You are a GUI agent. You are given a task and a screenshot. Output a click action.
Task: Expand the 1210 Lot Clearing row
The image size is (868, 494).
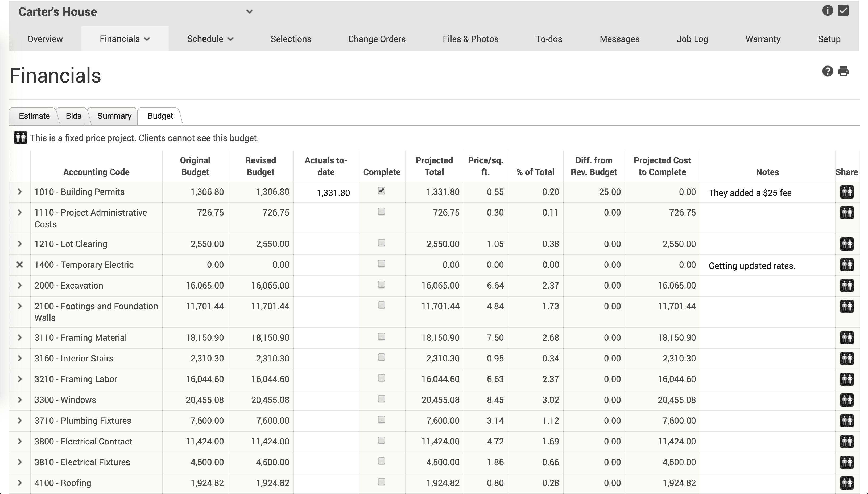pos(19,244)
